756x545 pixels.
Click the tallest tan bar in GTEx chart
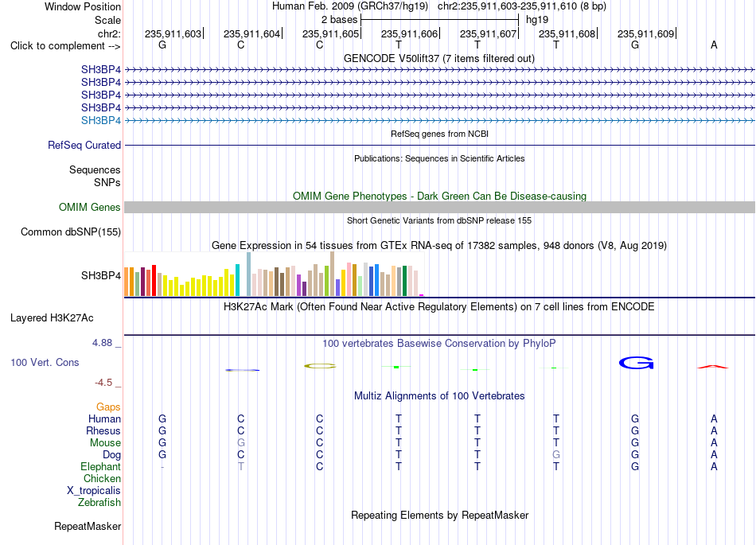(x=332, y=274)
